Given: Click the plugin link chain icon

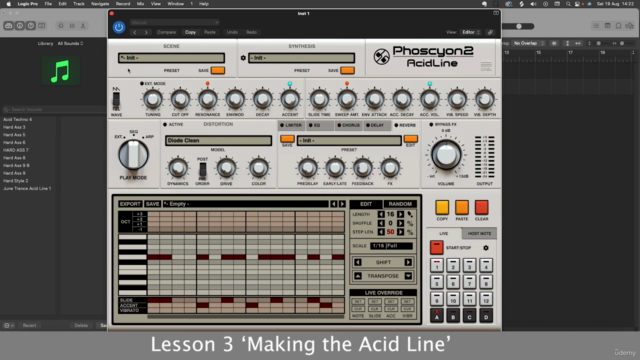Looking at the screenshot, I should (x=490, y=32).
